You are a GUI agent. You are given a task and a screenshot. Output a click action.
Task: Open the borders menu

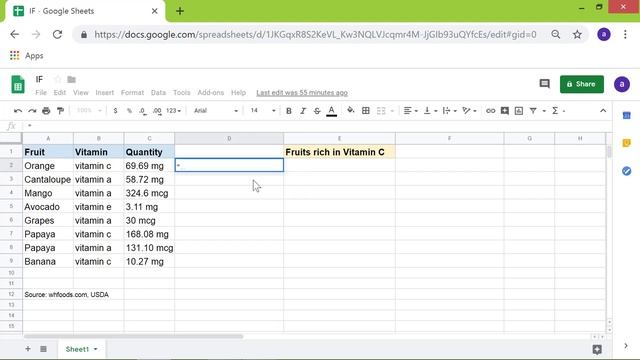(x=366, y=111)
